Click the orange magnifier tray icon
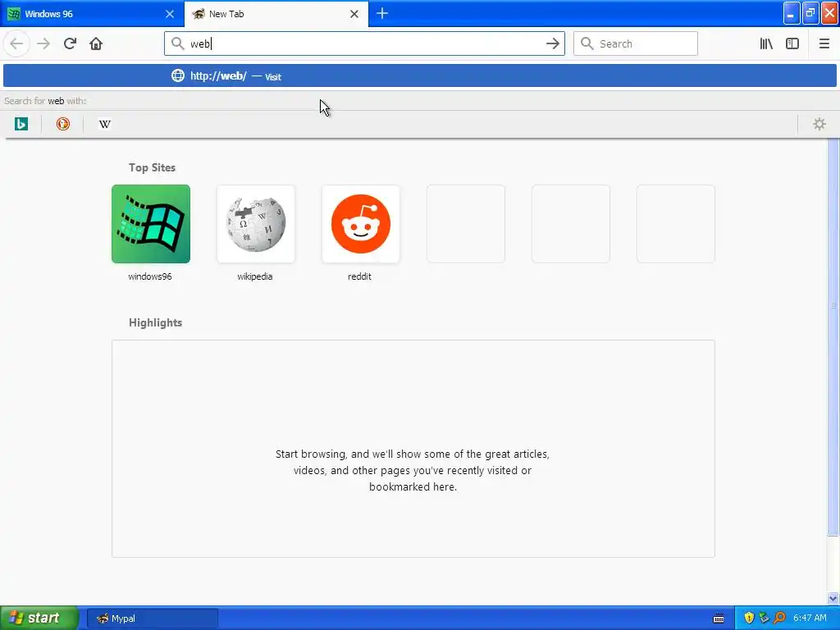This screenshot has height=630, width=840. point(779,619)
